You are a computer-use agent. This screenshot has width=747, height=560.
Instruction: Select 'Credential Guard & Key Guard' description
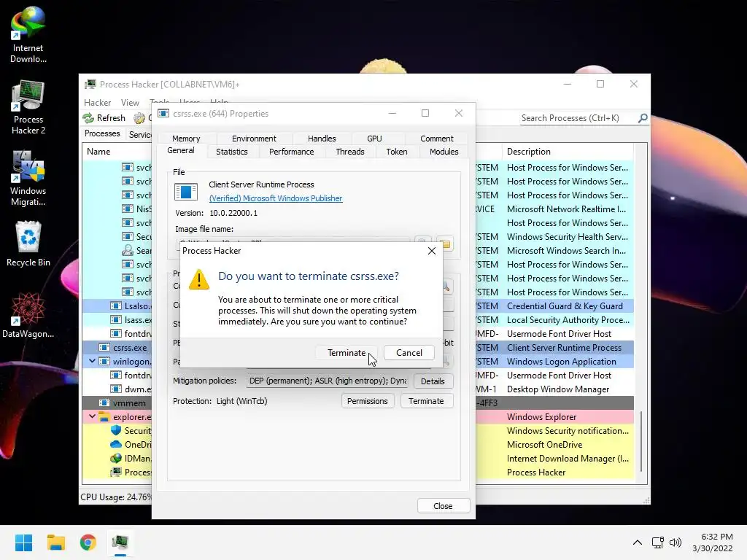[565, 306]
